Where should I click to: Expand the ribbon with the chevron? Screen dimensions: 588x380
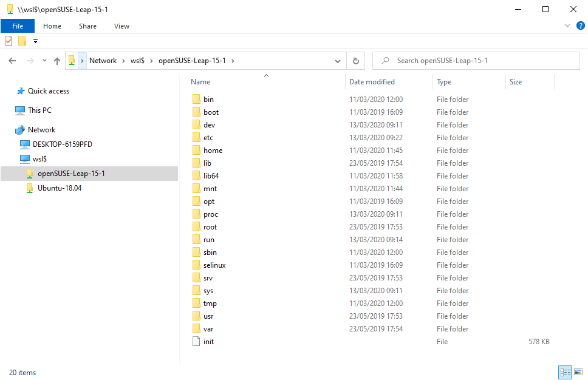pos(567,25)
